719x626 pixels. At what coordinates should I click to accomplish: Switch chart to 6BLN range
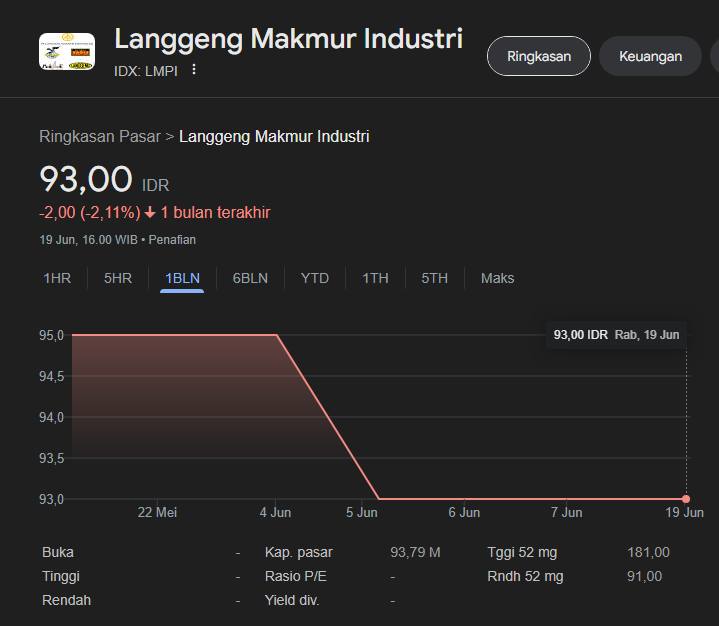tap(250, 278)
